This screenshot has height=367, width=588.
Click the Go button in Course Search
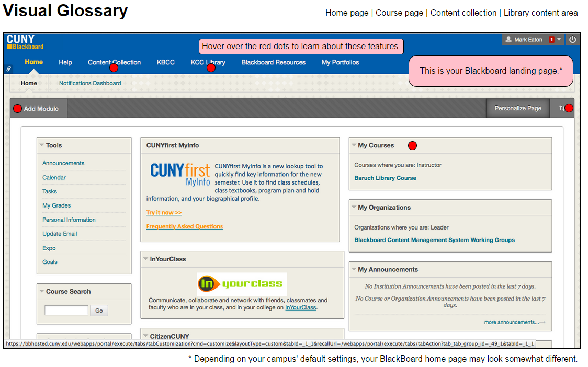pos(99,311)
